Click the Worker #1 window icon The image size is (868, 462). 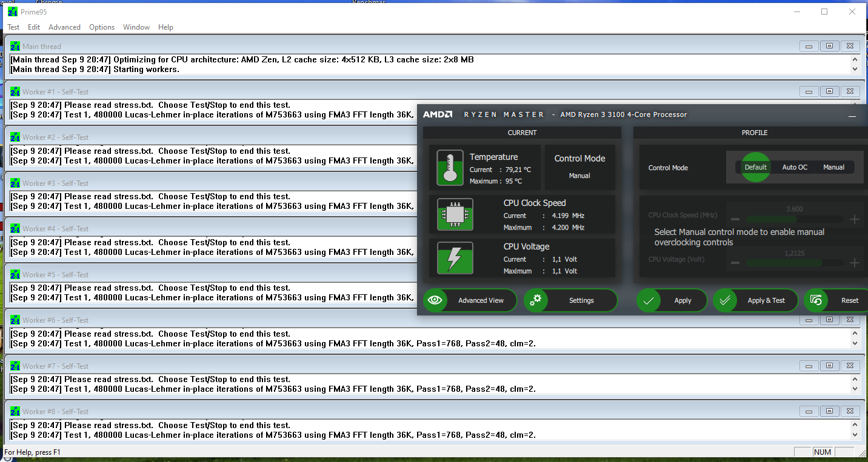click(15, 91)
